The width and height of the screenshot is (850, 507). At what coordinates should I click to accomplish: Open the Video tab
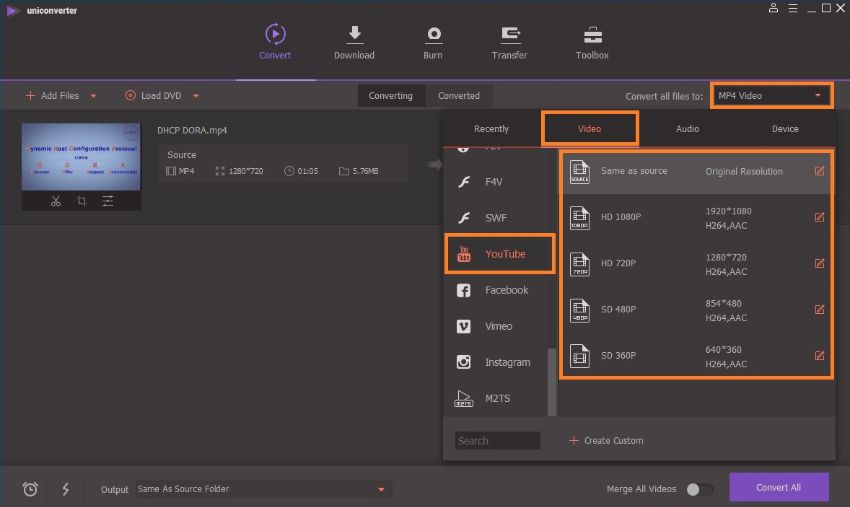click(x=589, y=129)
